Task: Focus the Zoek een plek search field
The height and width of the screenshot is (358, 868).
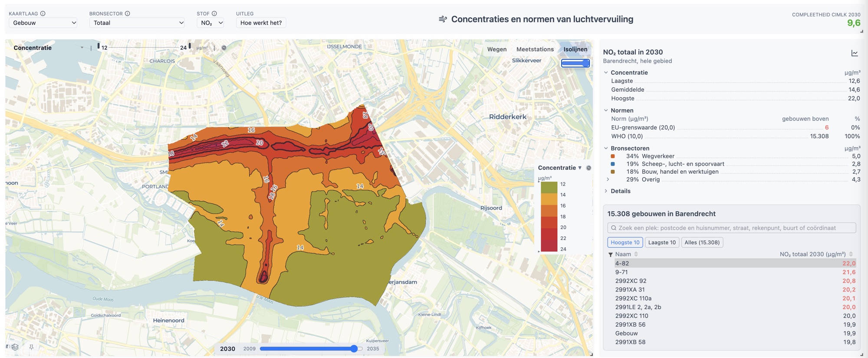Action: pos(732,228)
